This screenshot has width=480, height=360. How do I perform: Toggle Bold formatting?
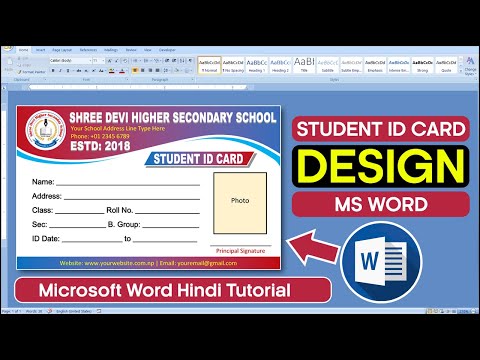click(x=53, y=71)
